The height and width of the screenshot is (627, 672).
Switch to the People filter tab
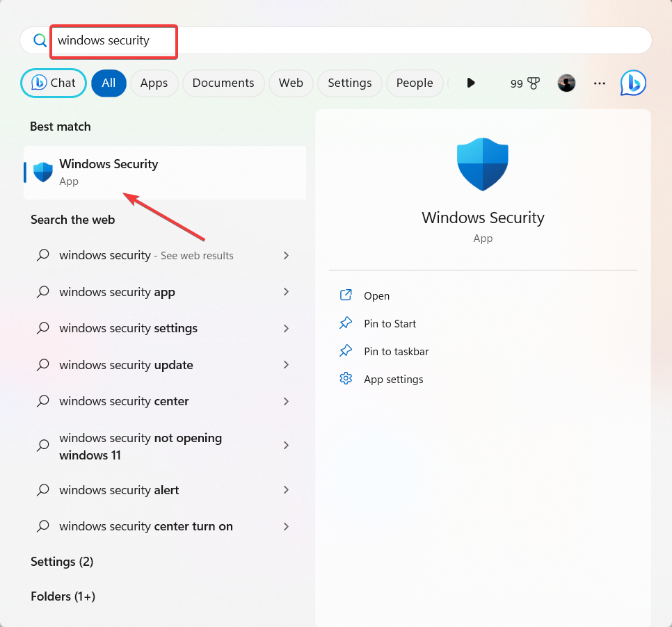pos(415,83)
